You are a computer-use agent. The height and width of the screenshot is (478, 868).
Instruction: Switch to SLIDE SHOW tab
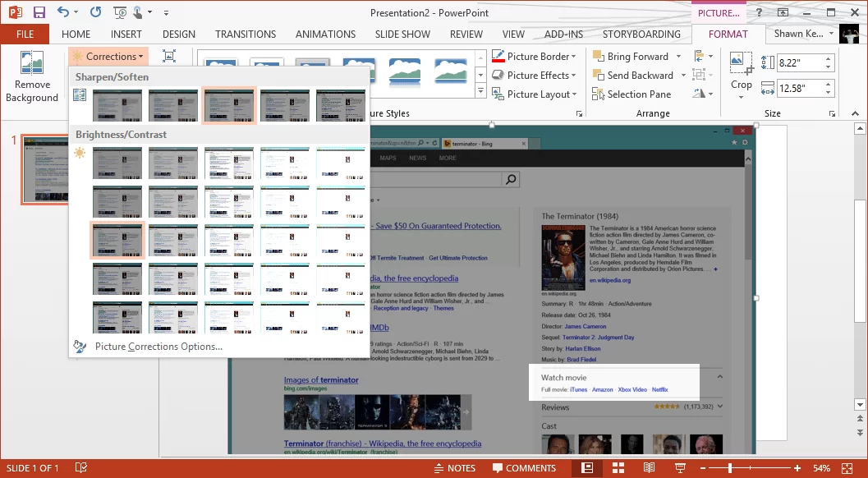(402, 34)
